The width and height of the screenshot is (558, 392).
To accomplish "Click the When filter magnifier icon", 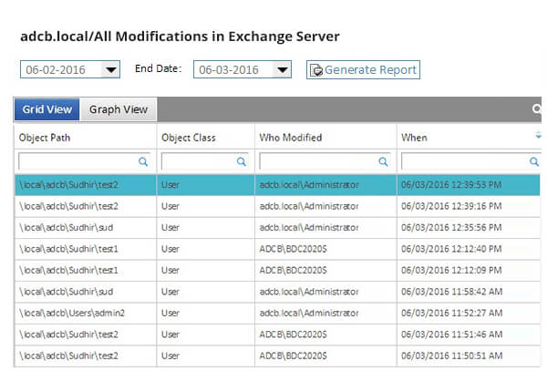I will click(x=534, y=161).
